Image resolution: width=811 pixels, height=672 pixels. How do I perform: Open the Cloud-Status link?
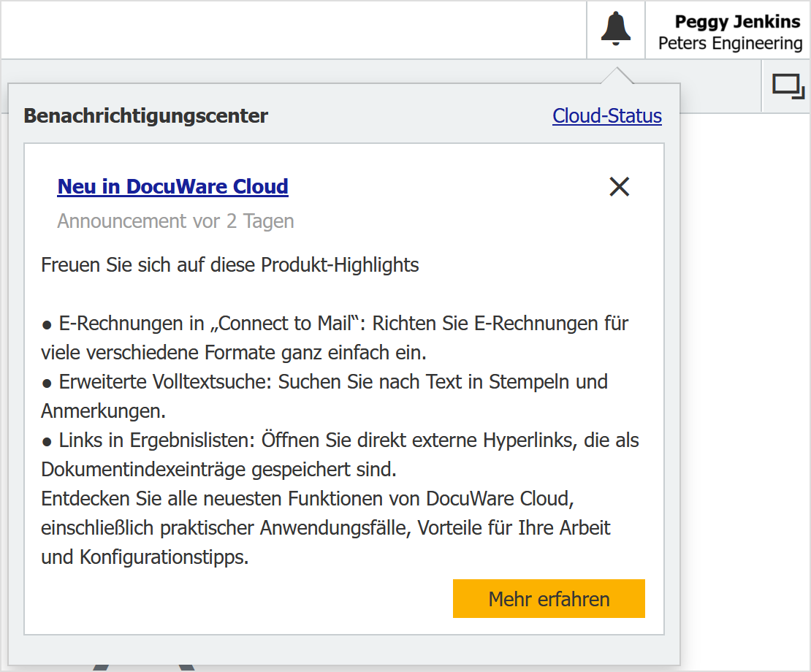point(606,116)
